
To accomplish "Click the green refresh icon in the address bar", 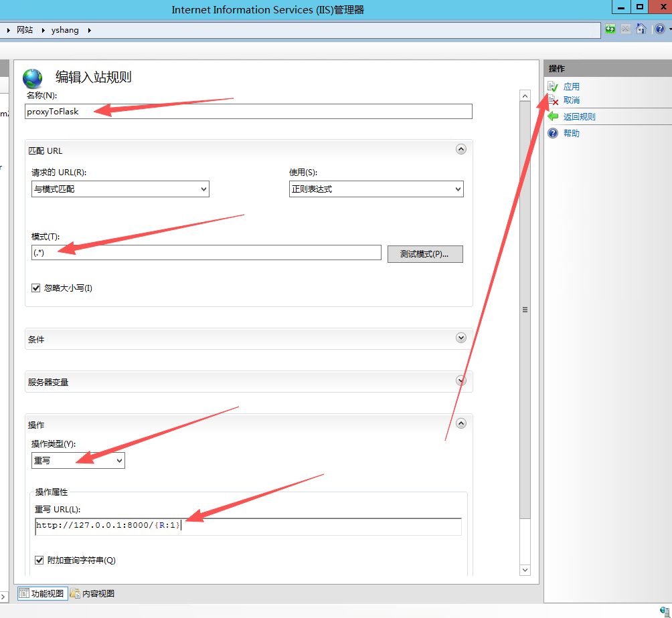I will click(610, 29).
